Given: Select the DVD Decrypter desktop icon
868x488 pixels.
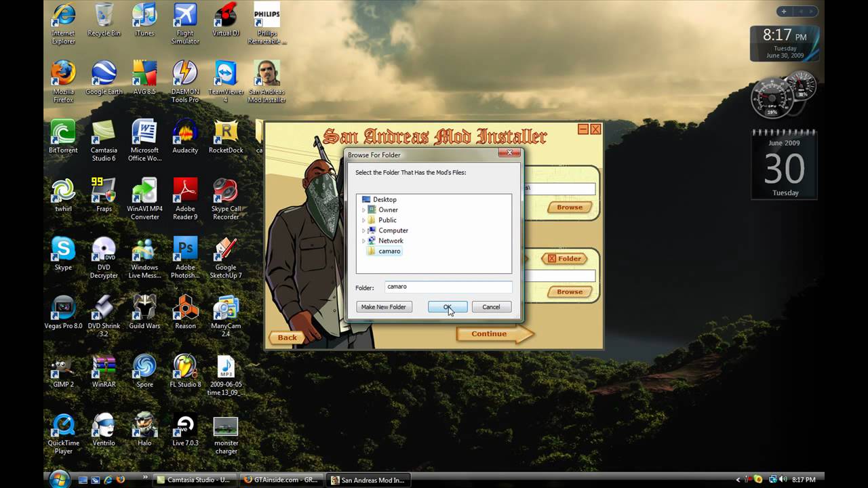Looking at the screenshot, I should [104, 258].
